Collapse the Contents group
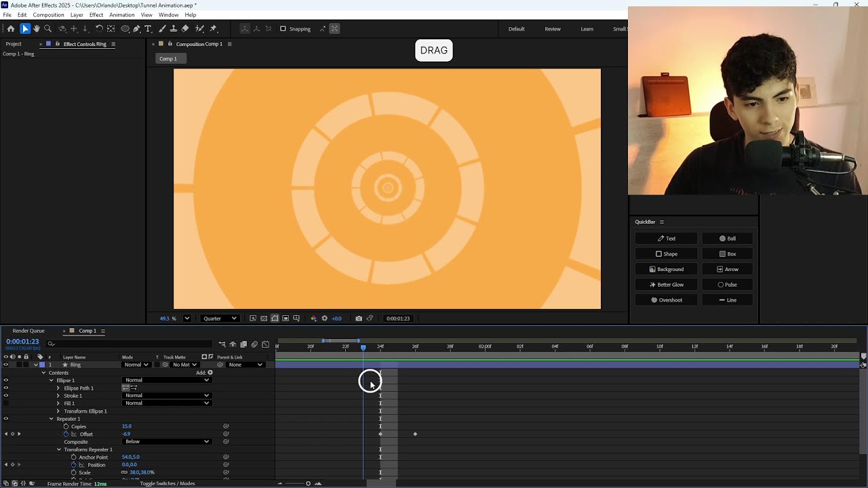868x488 pixels. [44, 373]
